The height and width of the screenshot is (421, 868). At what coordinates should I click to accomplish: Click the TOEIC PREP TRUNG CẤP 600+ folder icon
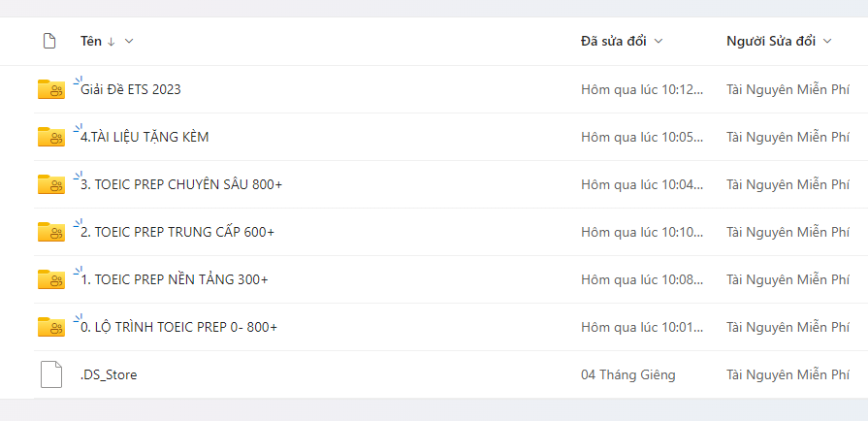(50, 233)
